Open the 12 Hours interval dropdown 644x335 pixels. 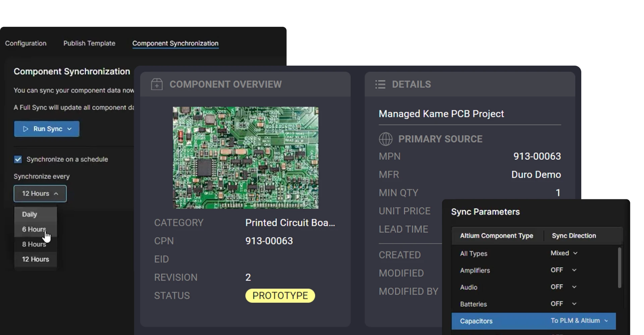[x=40, y=194]
